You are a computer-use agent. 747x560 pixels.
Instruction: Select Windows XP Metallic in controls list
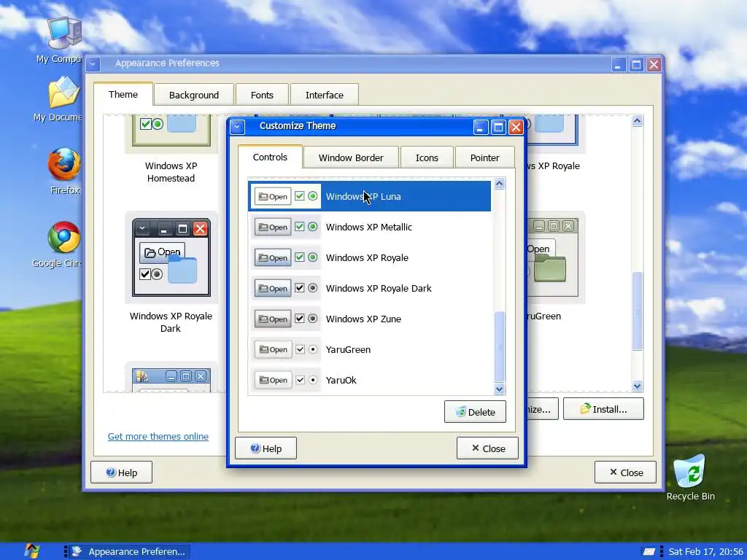point(370,227)
